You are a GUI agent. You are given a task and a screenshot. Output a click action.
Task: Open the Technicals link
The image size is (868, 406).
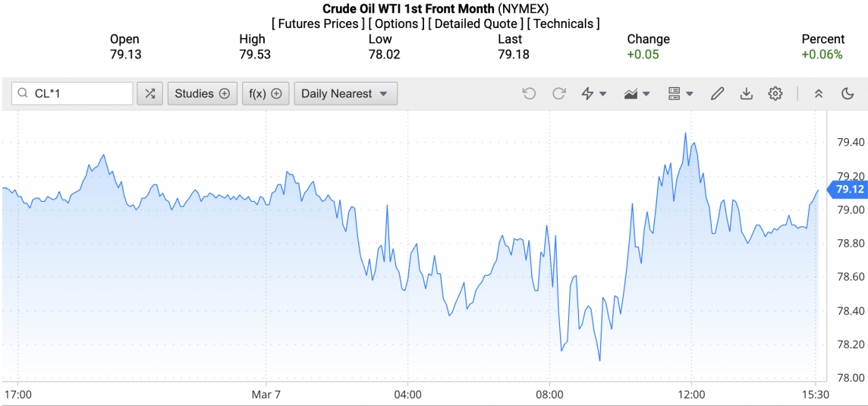click(x=563, y=24)
